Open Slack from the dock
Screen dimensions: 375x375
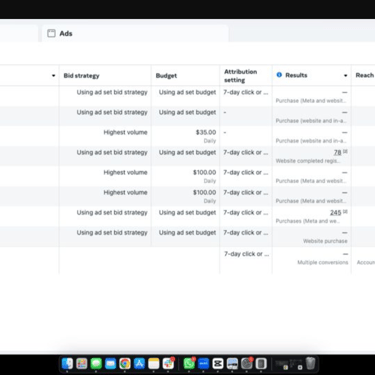pos(168,363)
